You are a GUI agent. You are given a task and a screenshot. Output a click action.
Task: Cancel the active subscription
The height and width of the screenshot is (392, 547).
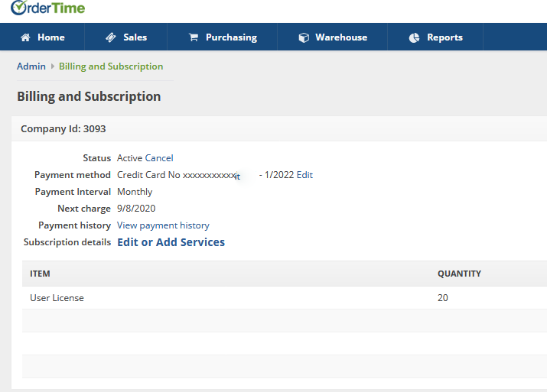click(x=159, y=158)
